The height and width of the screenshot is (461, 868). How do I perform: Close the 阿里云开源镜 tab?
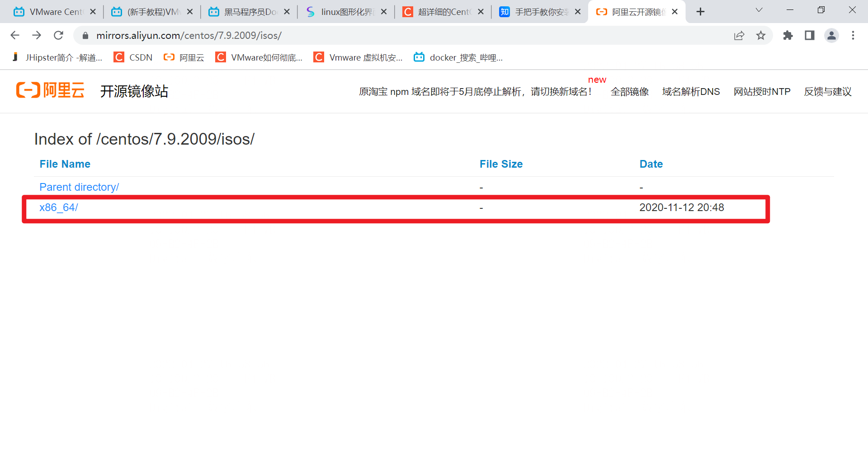[x=675, y=12]
